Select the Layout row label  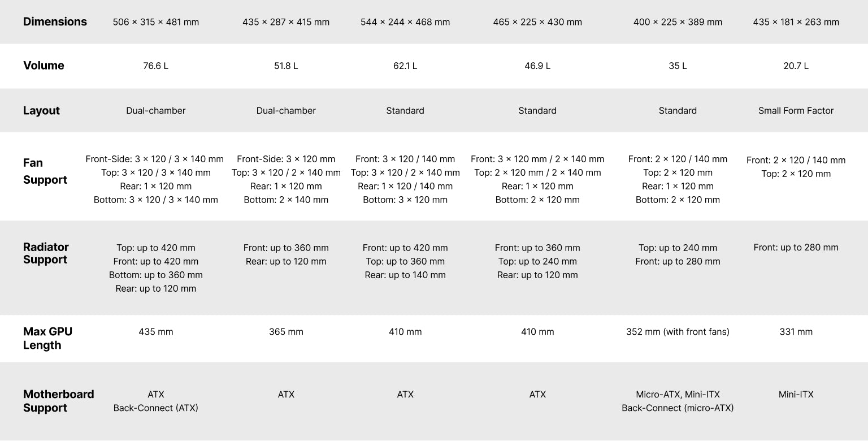41,111
